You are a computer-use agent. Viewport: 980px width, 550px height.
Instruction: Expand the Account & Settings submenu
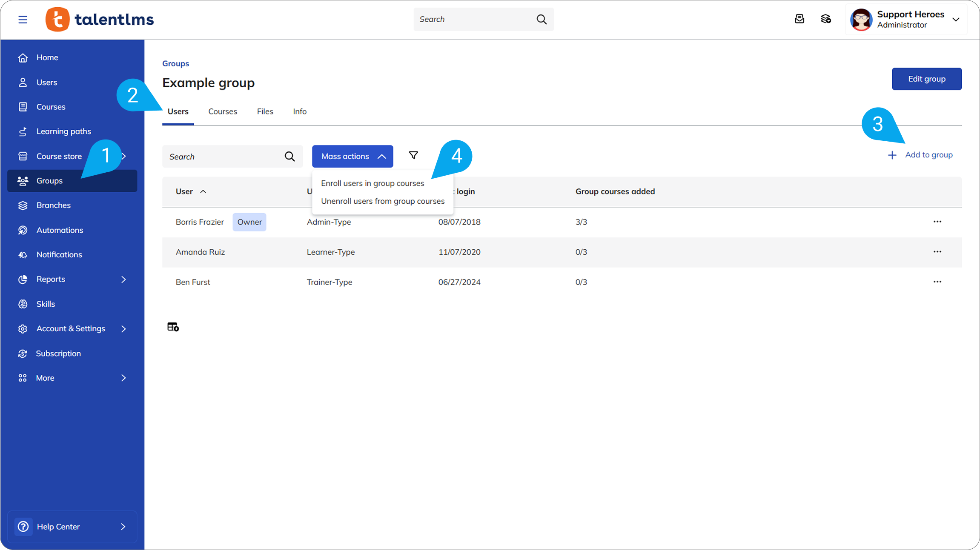pos(123,328)
